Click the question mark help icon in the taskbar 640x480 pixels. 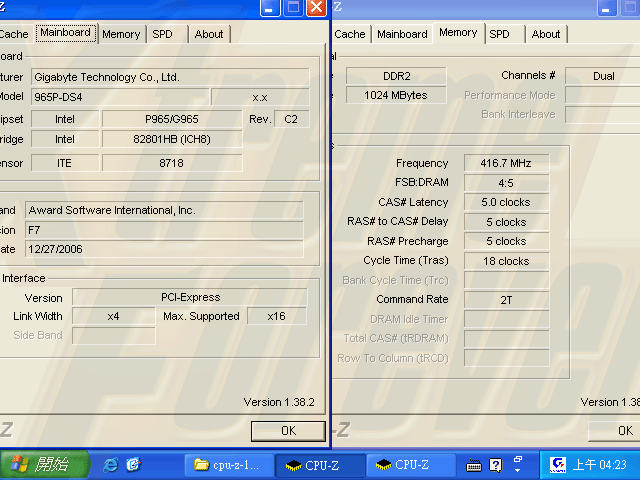[495, 465]
